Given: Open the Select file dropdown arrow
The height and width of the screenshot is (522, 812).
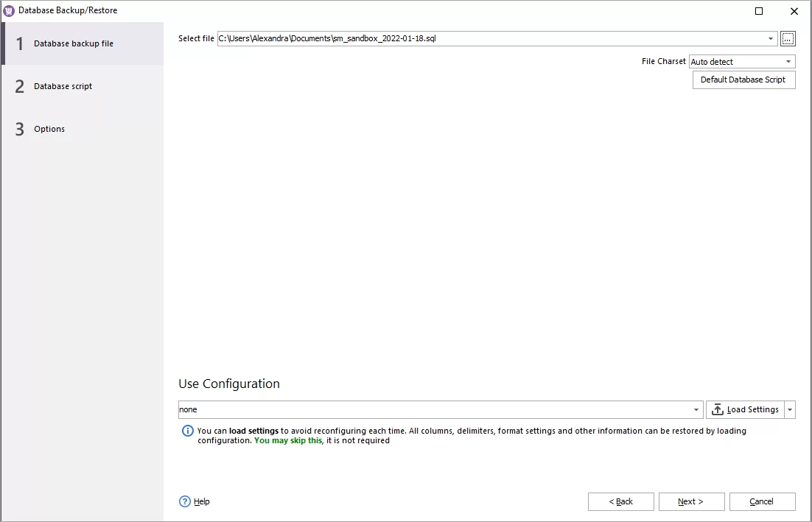Looking at the screenshot, I should pyautogui.click(x=771, y=38).
